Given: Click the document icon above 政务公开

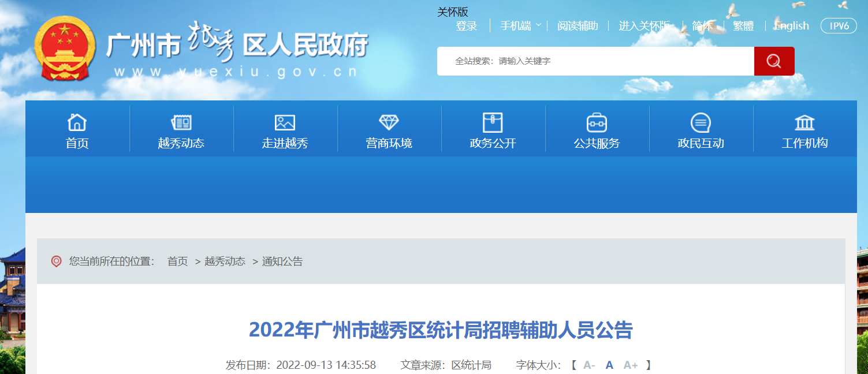Looking at the screenshot, I should point(493,122).
